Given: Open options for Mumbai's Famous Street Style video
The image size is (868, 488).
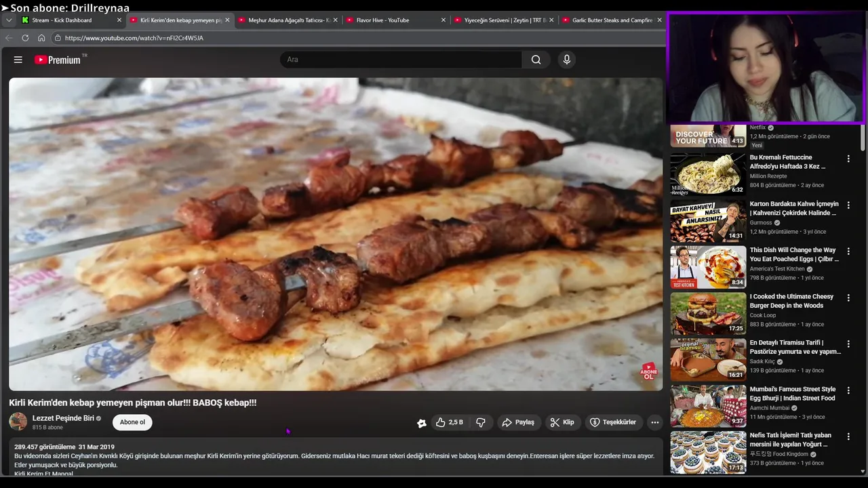Looking at the screenshot, I should pos(848,390).
